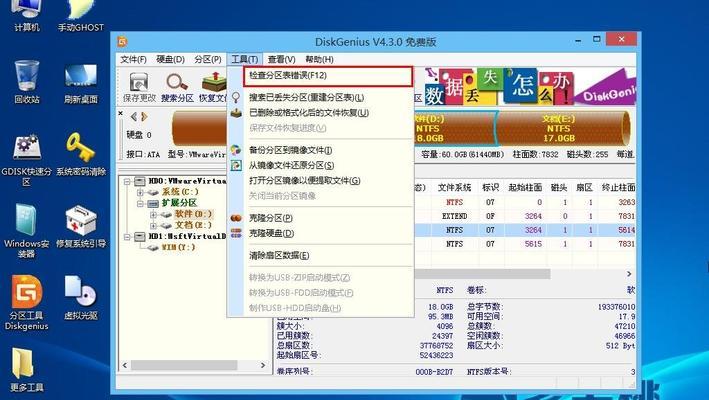Click 文件系统 column header
709x400 pixels.
click(454, 187)
